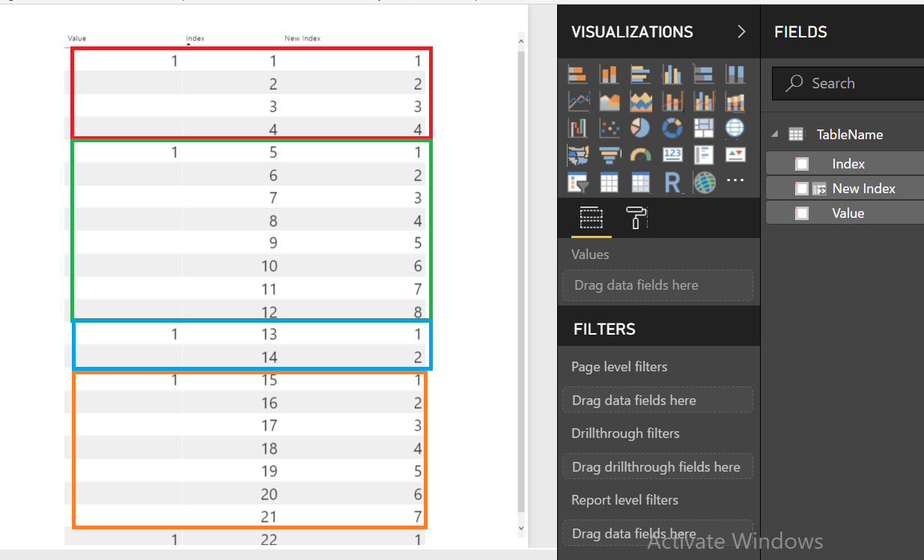The image size is (924, 560).
Task: Click Drillthrough filters drop area
Action: coord(657,466)
